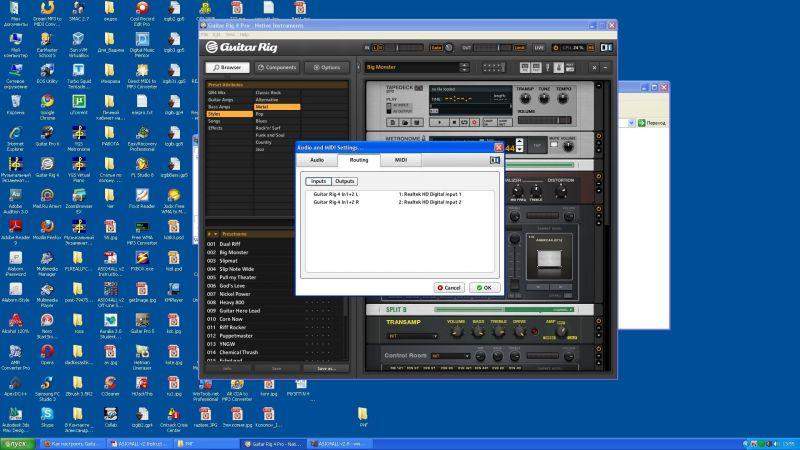Open Components panel tab
This screenshot has height=450, width=800.
coord(277,67)
